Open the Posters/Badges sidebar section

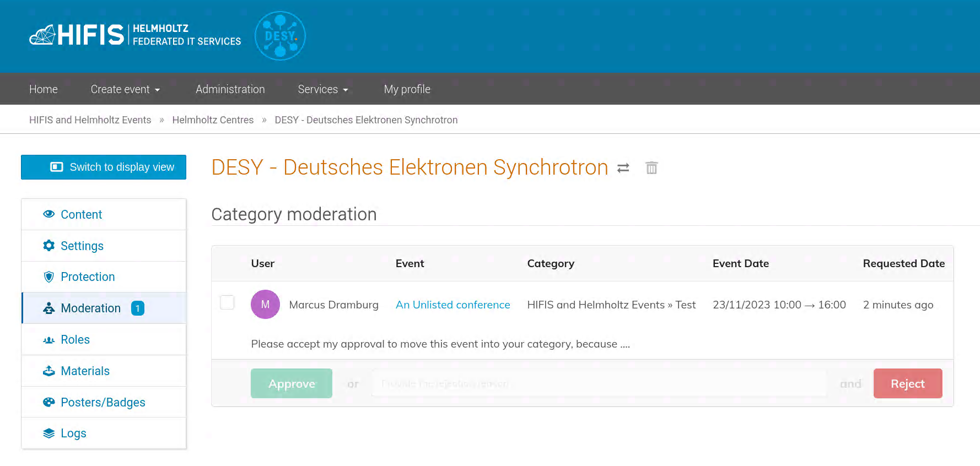click(x=104, y=402)
